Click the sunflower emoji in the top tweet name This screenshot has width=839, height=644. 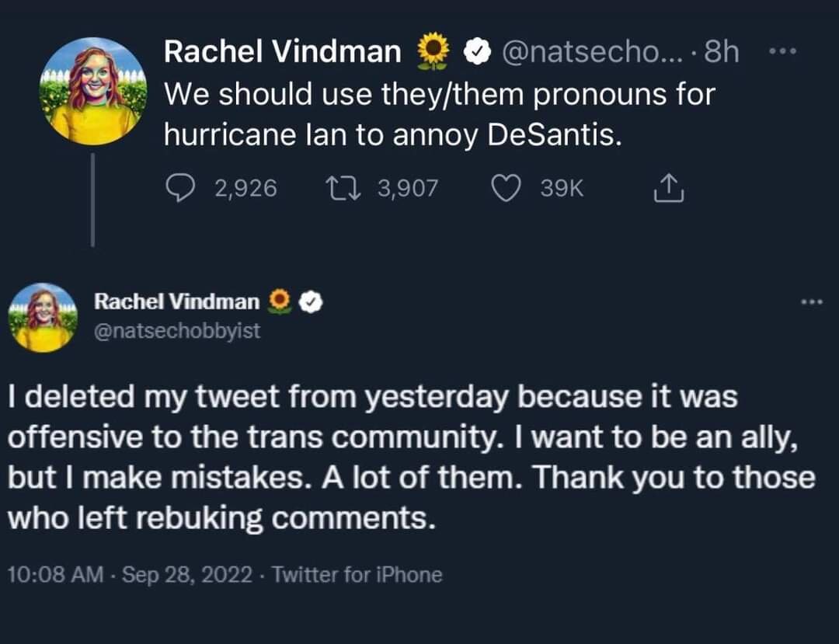click(433, 51)
